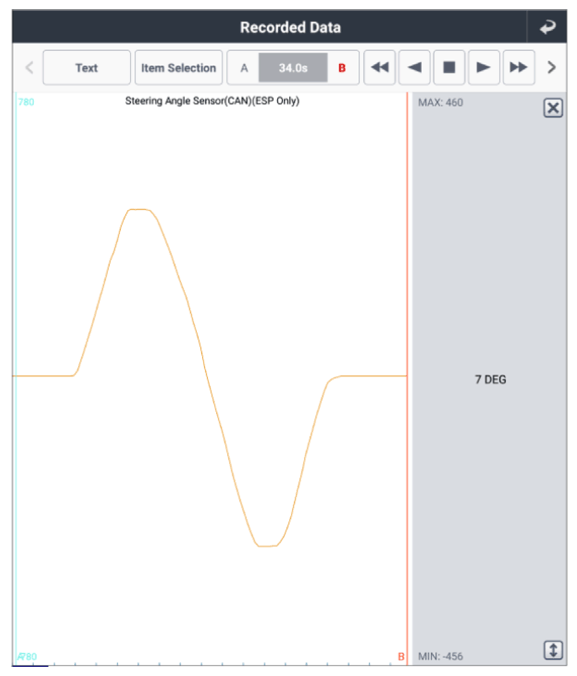Screen dimensions: 577x676
Task: Click the step backward playback button
Action: 414,67
